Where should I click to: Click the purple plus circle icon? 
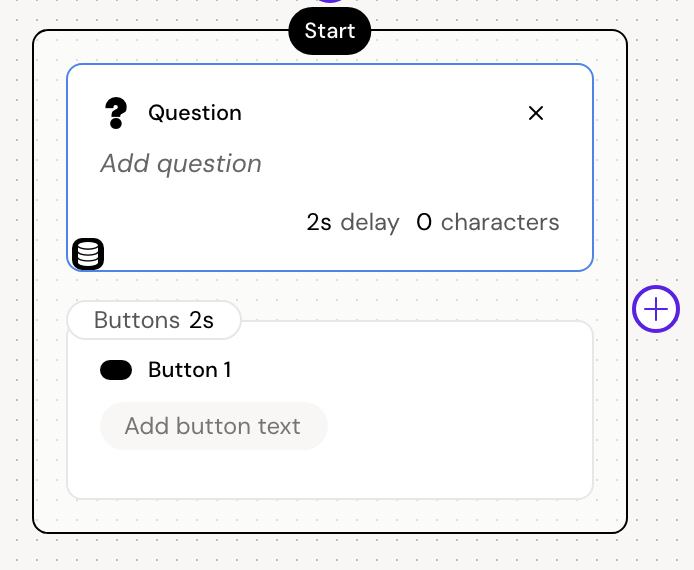tap(656, 309)
